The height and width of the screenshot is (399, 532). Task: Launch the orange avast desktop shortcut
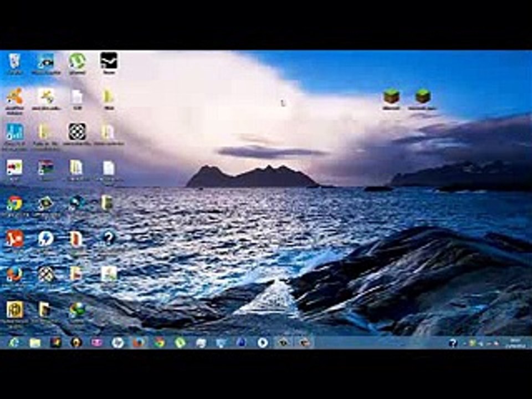14,96
